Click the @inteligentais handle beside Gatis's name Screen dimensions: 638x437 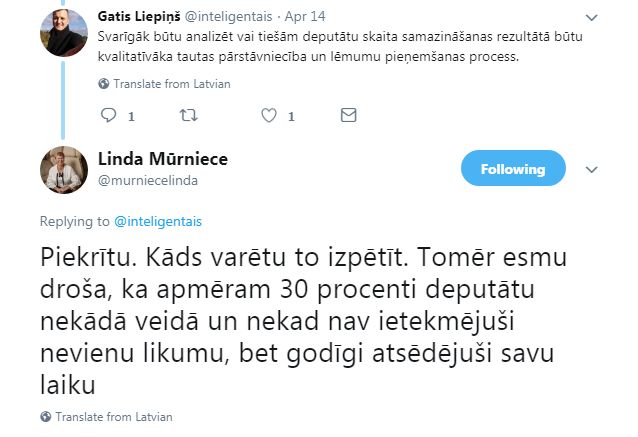pyautogui.click(x=236, y=17)
